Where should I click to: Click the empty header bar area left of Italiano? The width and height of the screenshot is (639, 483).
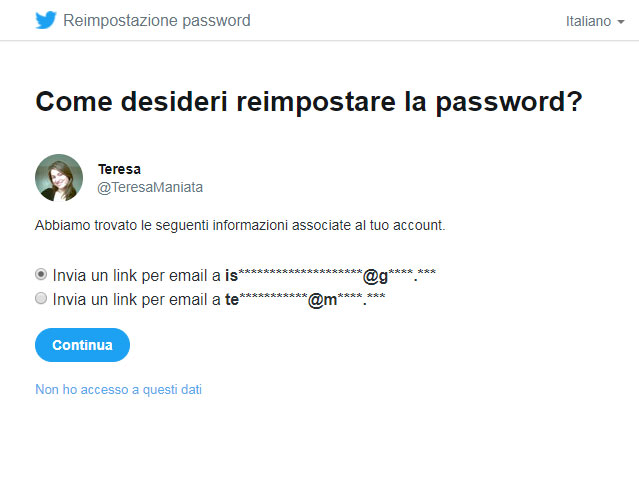coord(408,20)
